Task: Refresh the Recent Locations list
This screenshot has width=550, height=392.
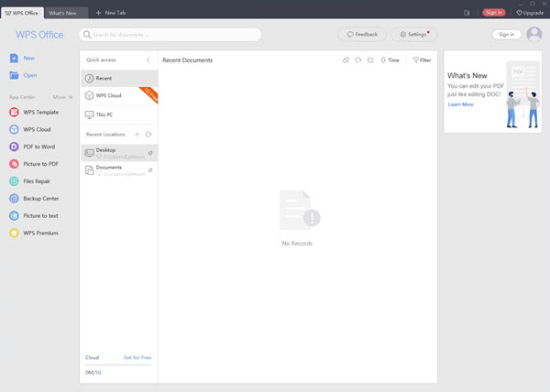Action: 148,134
